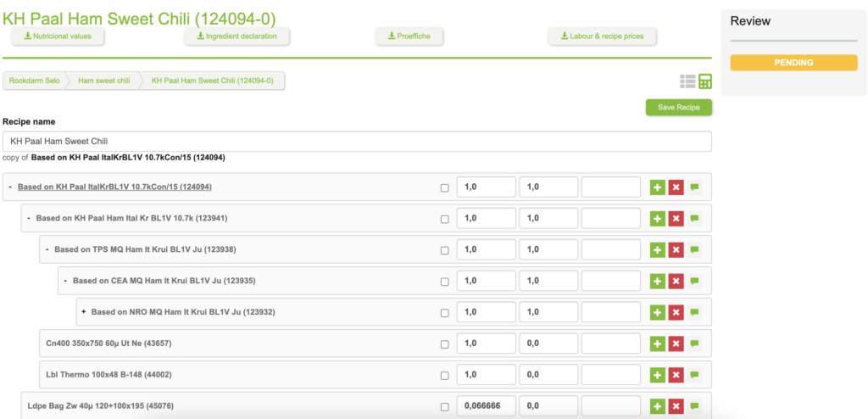Save the recipe
The image size is (868, 419).
point(679,108)
